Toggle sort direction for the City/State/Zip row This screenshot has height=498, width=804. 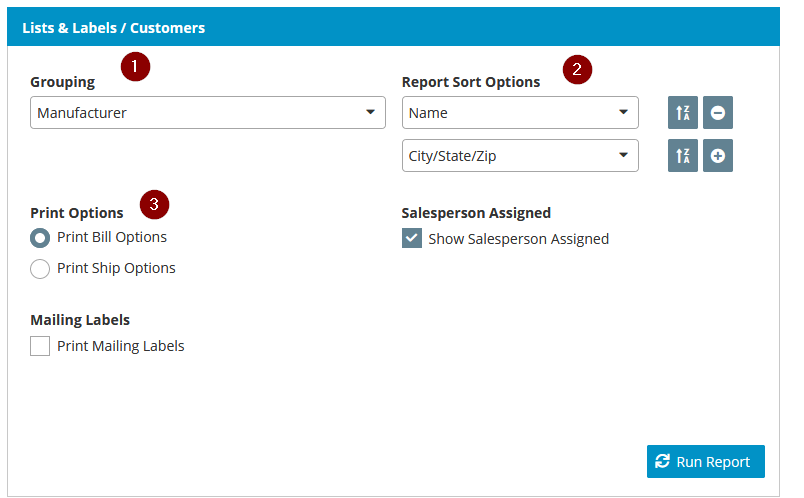pos(683,156)
